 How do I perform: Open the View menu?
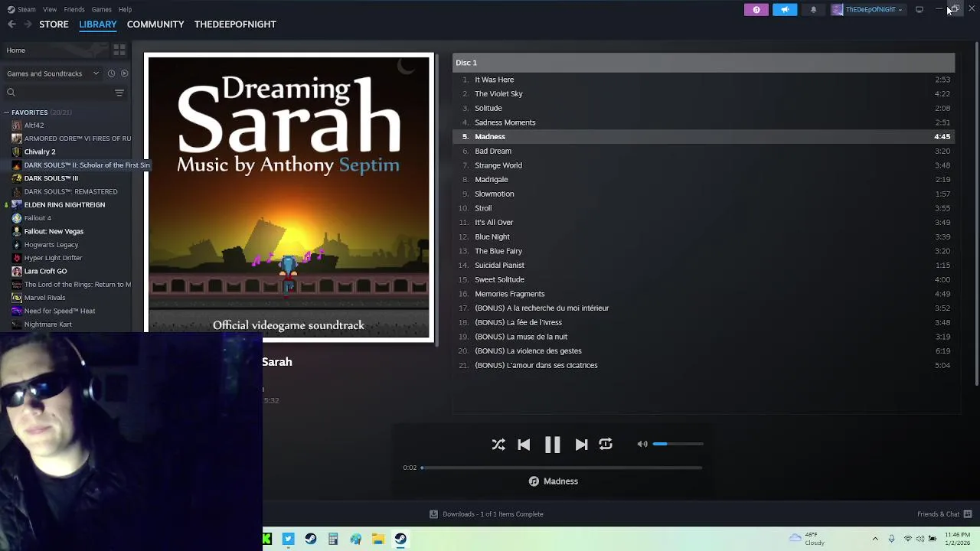coord(50,9)
